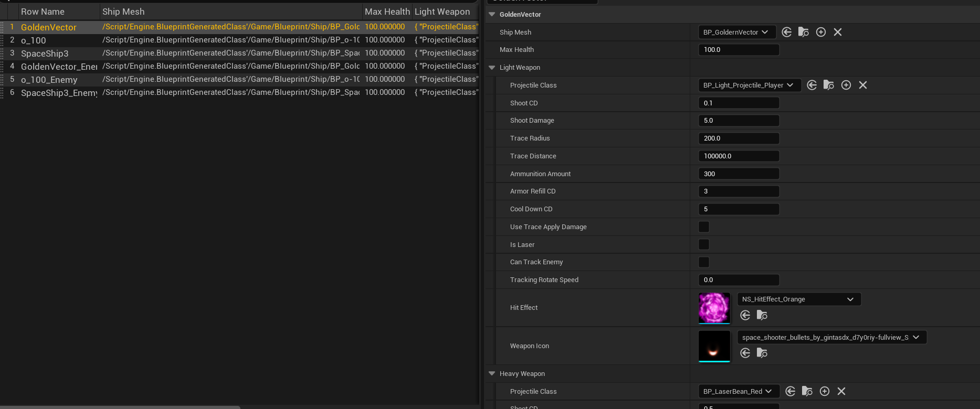Viewport: 980px width, 409px height.
Task: Clear Light Weapon Projectile Class value
Action: [x=863, y=85]
